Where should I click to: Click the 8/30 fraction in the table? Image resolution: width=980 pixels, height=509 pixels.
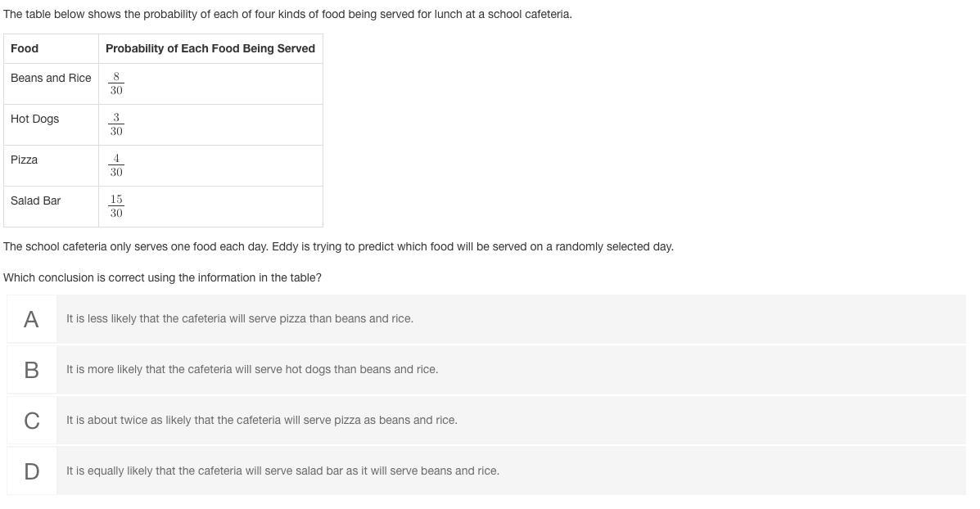(116, 83)
